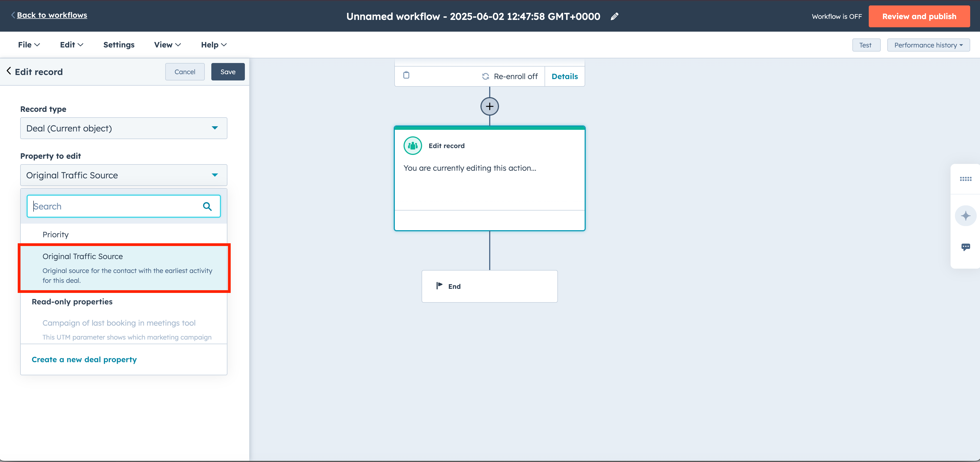Screen dimensions: 980x462
Task: Click the Edit record action teal icon
Action: 413,146
